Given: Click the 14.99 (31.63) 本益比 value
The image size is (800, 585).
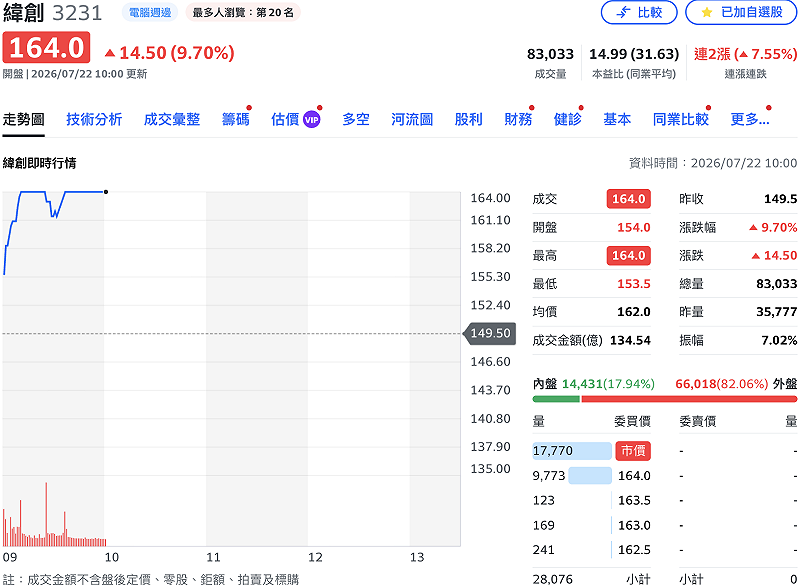Looking at the screenshot, I should pos(634,54).
